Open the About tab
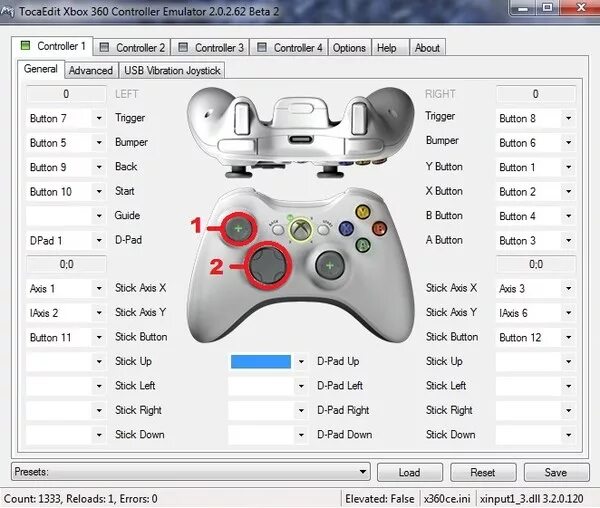 pos(427,47)
